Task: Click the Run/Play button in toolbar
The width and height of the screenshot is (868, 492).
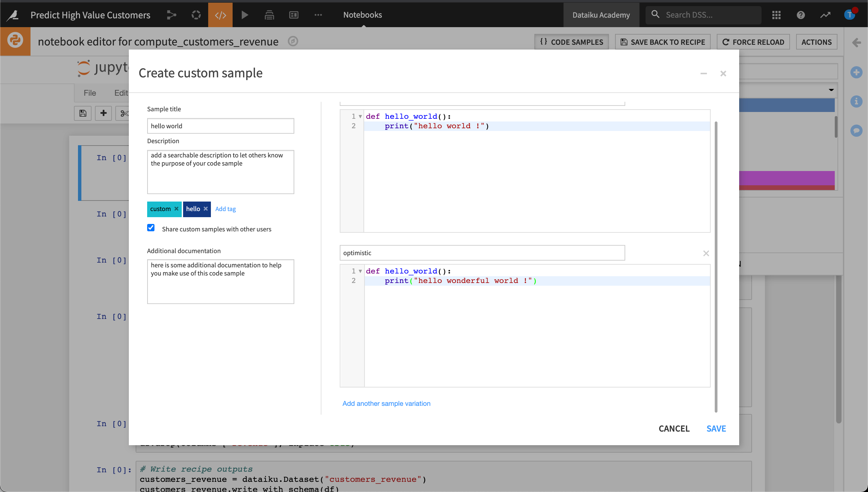Action: (244, 15)
